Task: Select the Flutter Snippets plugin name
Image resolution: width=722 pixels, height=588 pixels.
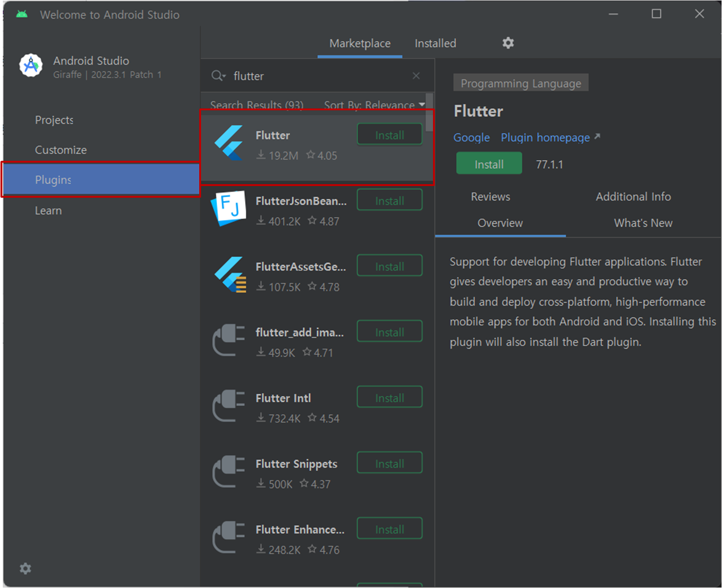Action: (x=296, y=464)
